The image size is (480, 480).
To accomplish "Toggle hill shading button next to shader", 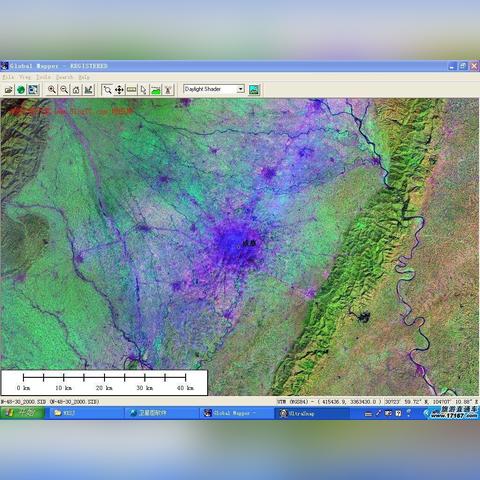I will tap(254, 89).
